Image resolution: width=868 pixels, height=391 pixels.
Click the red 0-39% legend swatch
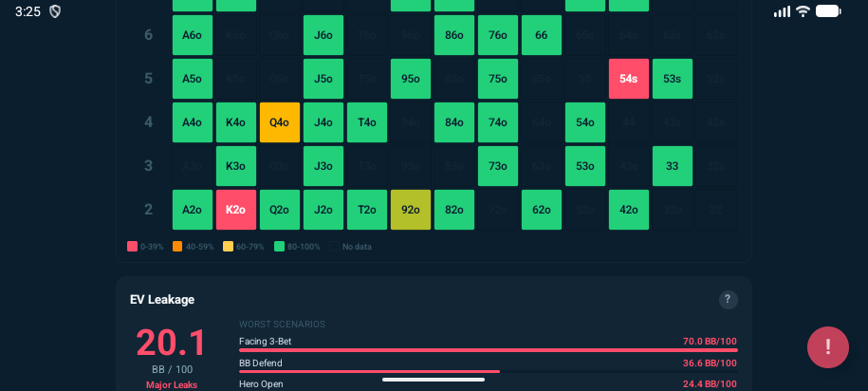coord(133,247)
